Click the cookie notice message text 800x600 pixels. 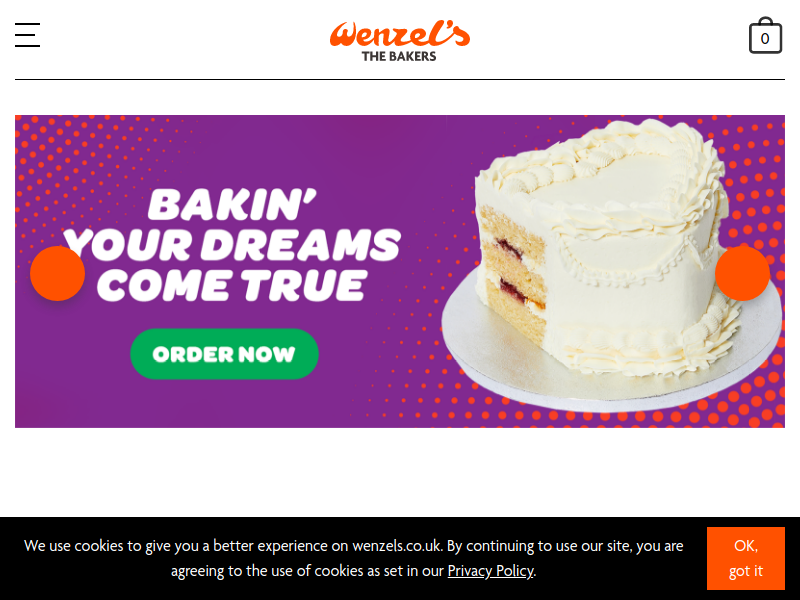point(354,558)
